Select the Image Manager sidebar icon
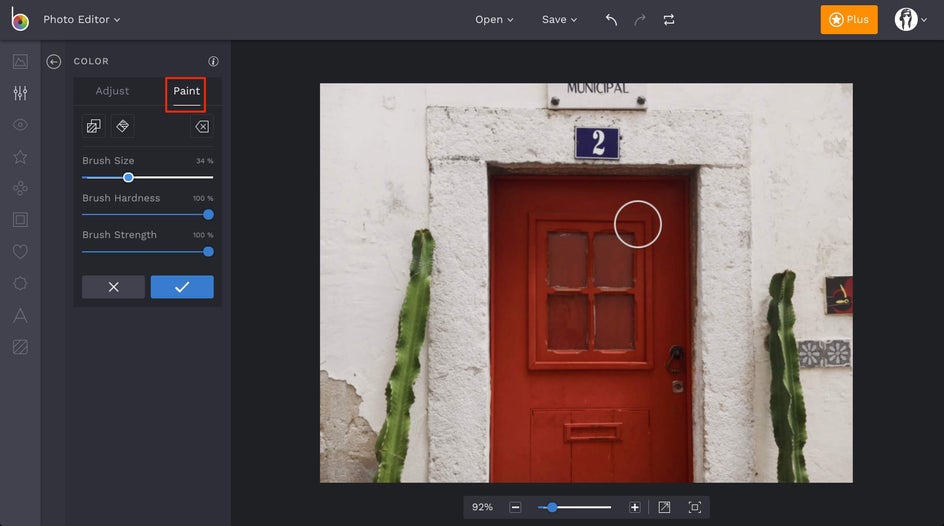Screen dimensions: 944x526 pyautogui.click(x=20, y=62)
